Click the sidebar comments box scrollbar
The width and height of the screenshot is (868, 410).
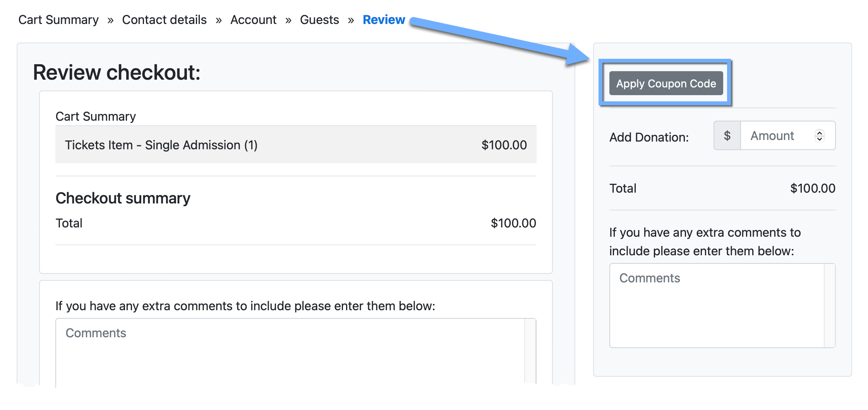pos(830,306)
